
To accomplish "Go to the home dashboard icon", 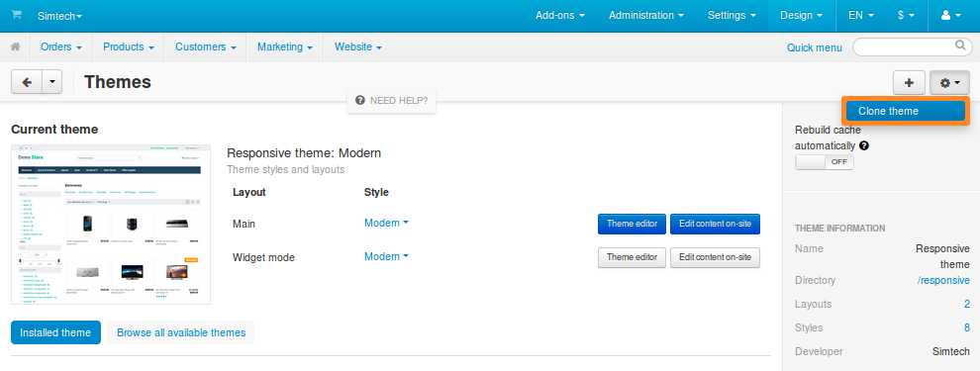I will click(16, 46).
